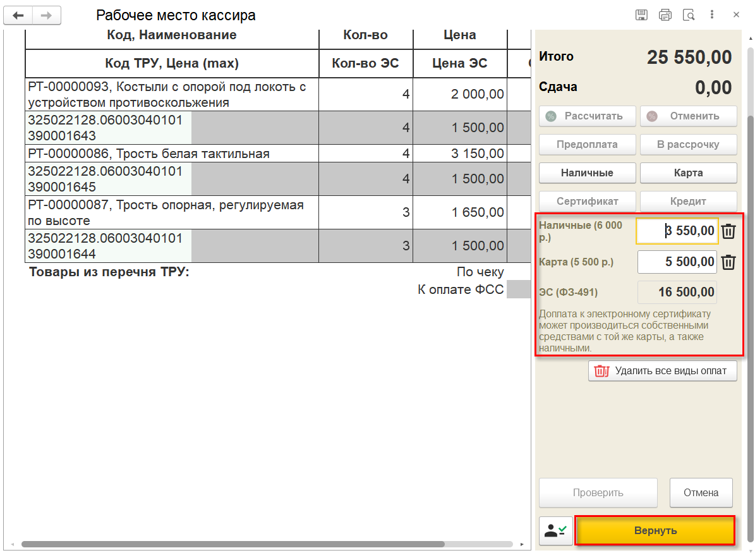Click the right arrow of horizontal scrollbar
755x560 pixels.
click(522, 544)
